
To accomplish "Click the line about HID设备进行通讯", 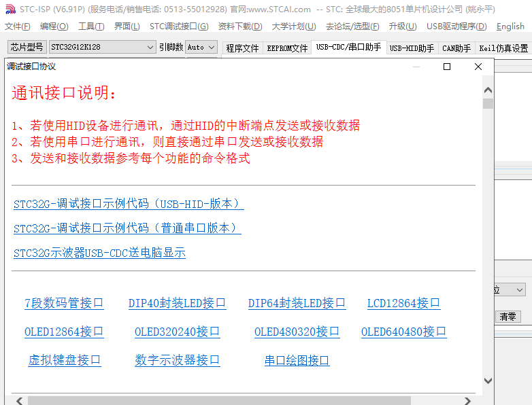I will click(186, 126).
